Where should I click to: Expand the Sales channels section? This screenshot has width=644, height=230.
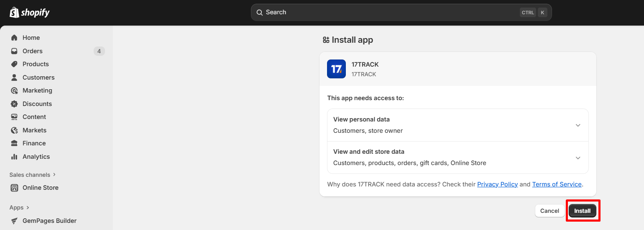tap(33, 175)
